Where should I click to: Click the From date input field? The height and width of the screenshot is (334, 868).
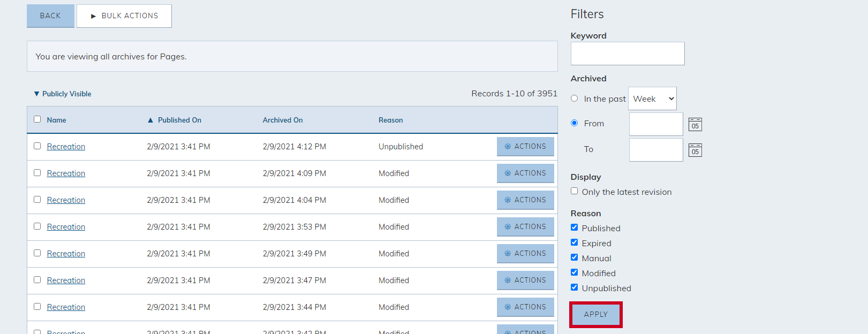656,124
